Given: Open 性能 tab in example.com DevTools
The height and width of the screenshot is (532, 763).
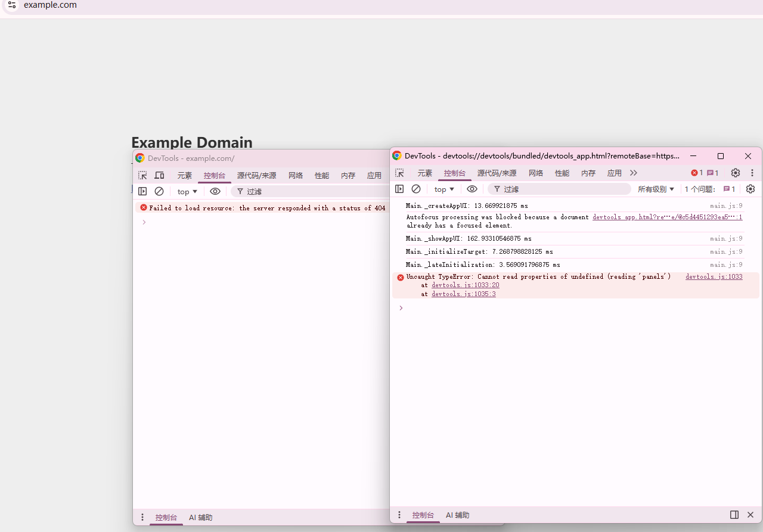Looking at the screenshot, I should point(322,175).
